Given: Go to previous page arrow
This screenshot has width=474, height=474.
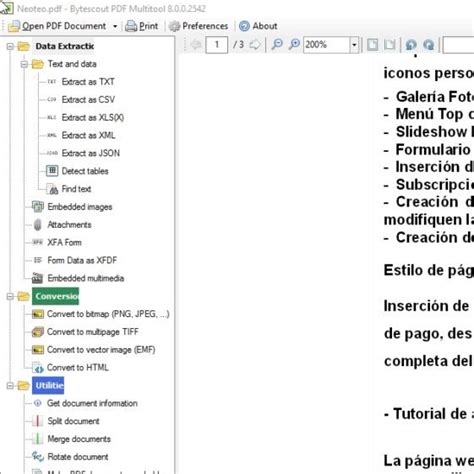Looking at the screenshot, I should point(196,44).
